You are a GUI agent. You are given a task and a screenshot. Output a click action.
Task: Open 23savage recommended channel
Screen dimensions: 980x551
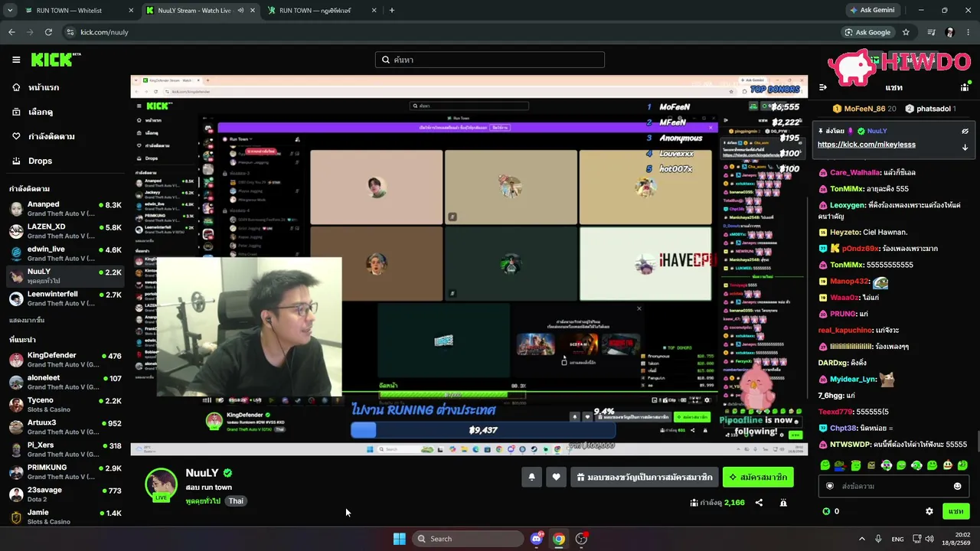click(65, 494)
